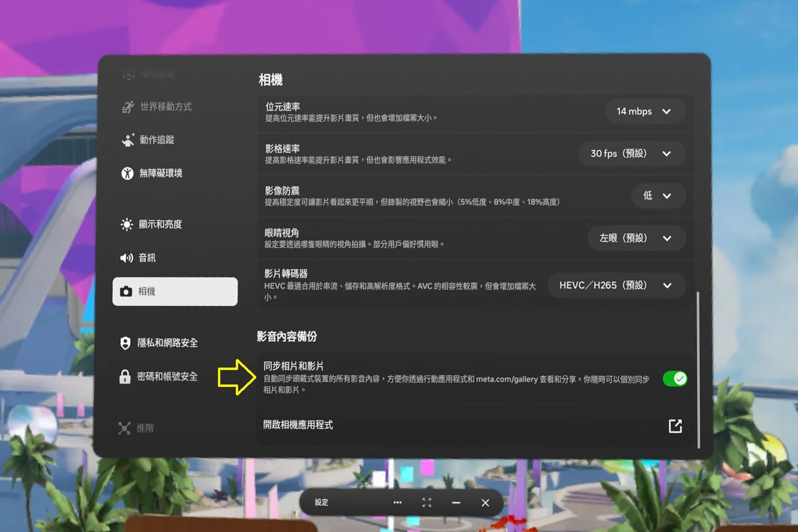Select 動作追蹤 in sidebar
This screenshot has width=798, height=532.
pyautogui.click(x=157, y=140)
